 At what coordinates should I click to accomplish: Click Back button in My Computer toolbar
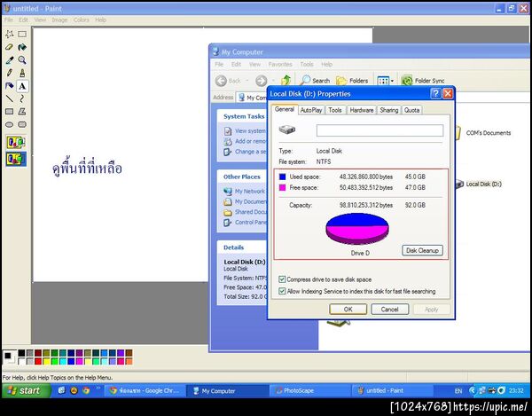(229, 81)
